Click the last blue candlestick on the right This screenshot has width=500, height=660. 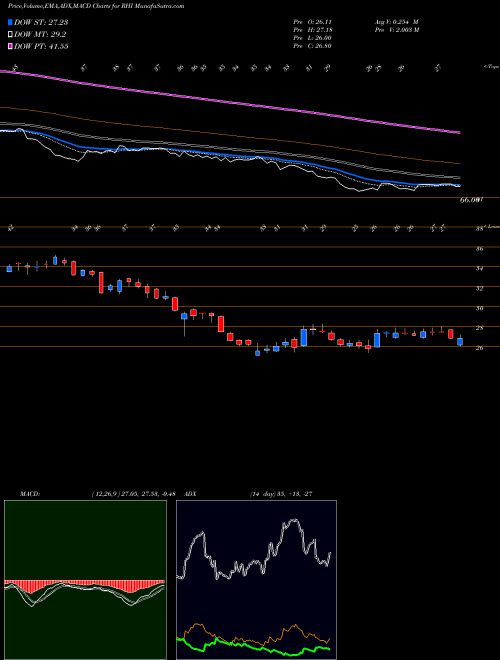tap(460, 341)
